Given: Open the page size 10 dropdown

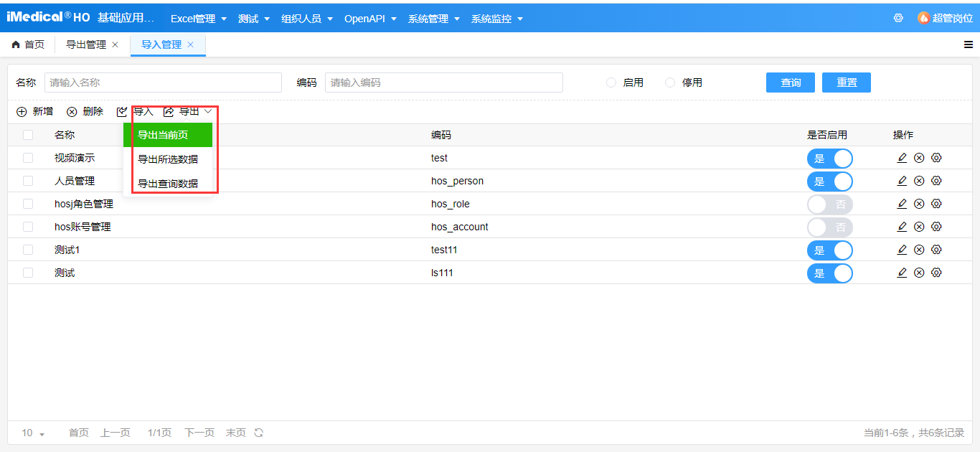Looking at the screenshot, I should (x=32, y=433).
